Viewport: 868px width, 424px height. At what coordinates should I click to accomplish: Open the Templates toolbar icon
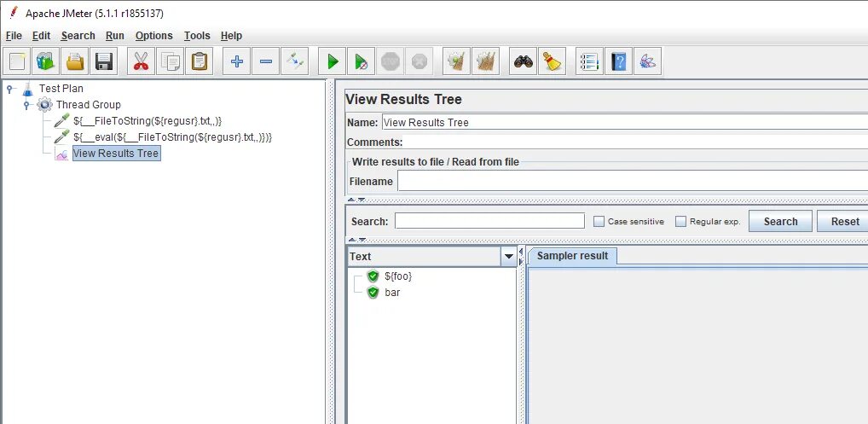pyautogui.click(x=46, y=61)
